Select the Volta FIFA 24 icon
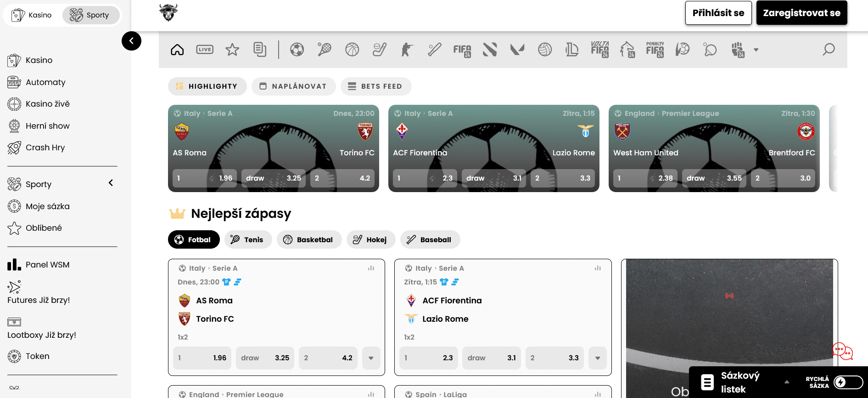This screenshot has width=868, height=398. coord(600,50)
